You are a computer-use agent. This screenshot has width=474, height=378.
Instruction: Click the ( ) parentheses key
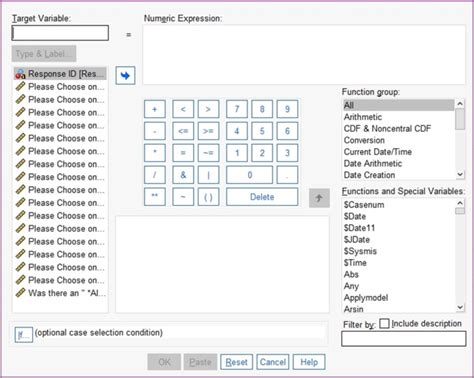pos(208,197)
